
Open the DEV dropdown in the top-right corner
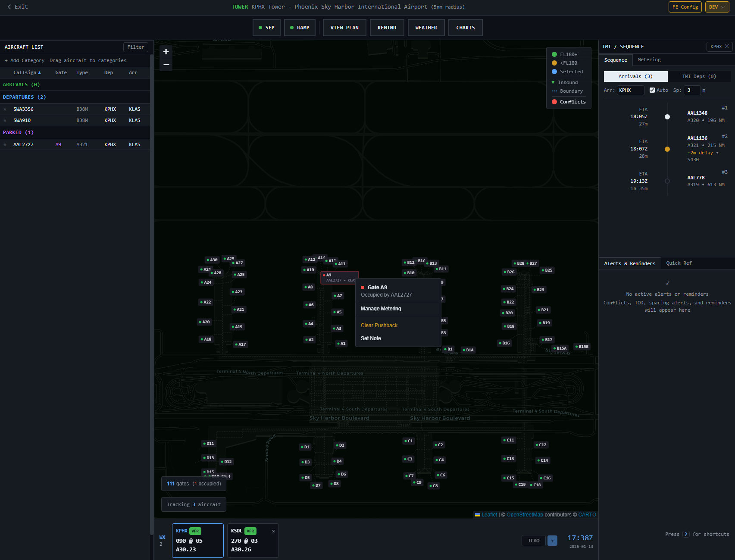[716, 7]
